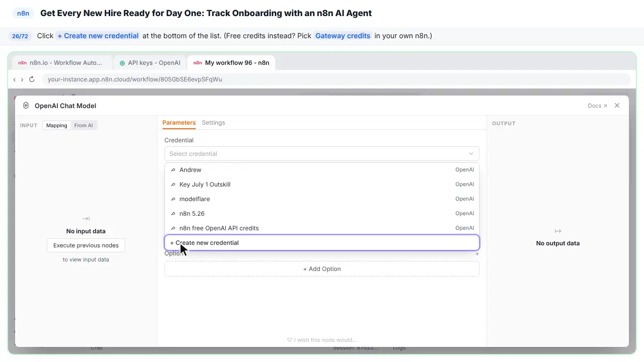The width and height of the screenshot is (644, 362).
Task: Toggle input view to Mapping
Action: point(57,125)
